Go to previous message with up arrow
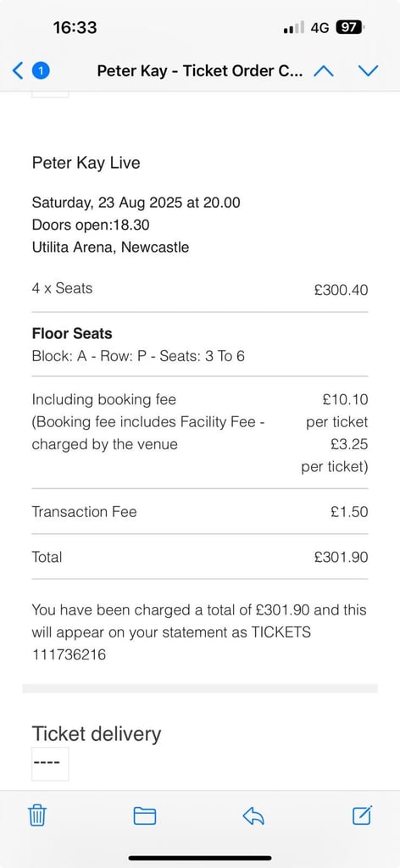 pos(324,71)
